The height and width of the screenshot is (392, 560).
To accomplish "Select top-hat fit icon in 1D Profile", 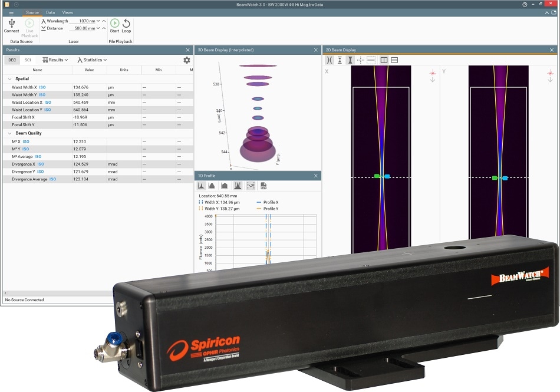I will [224, 186].
